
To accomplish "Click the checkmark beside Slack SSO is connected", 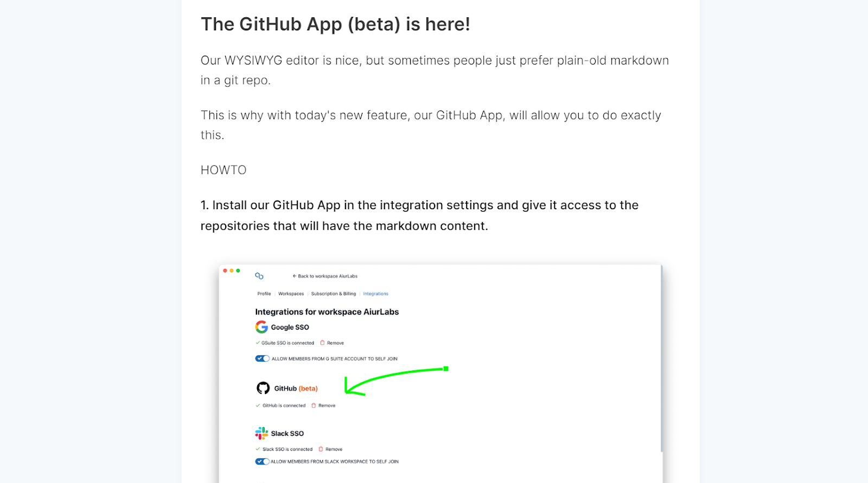I will coord(257,449).
